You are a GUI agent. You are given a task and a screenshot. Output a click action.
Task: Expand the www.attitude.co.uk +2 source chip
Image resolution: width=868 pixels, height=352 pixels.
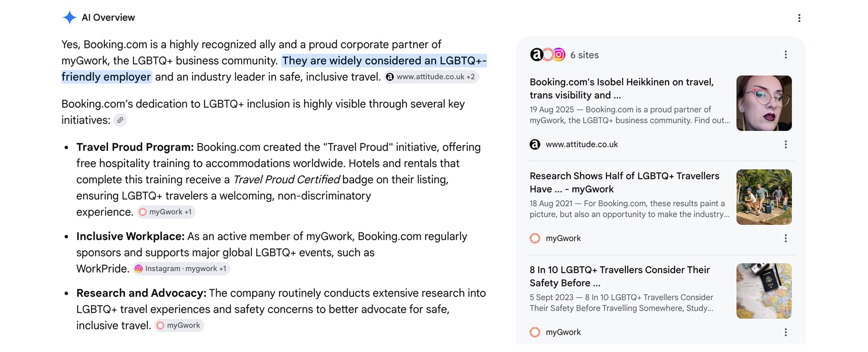[x=431, y=77]
